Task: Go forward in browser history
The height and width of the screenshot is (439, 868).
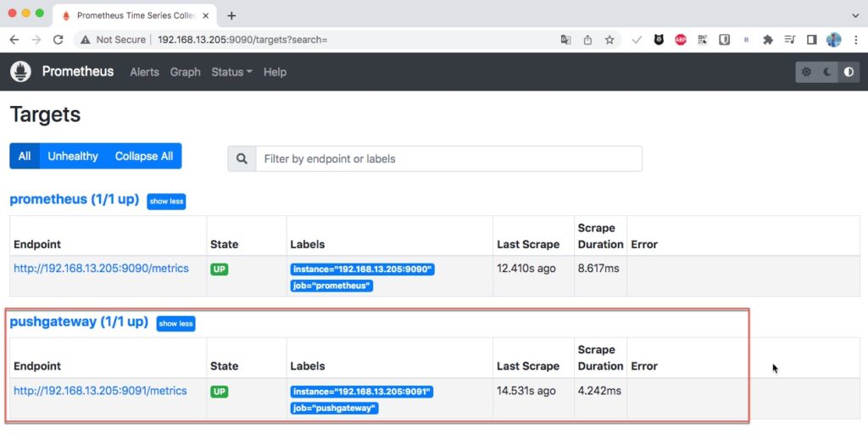Action: click(x=36, y=40)
